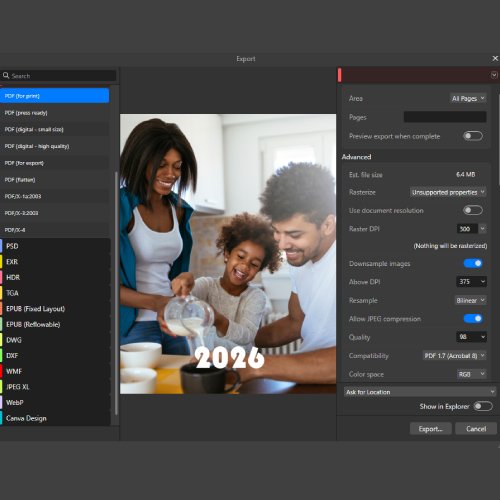This screenshot has height=500, width=500.
Task: Select PDF (flatten) preset
Action: pyautogui.click(x=55, y=180)
